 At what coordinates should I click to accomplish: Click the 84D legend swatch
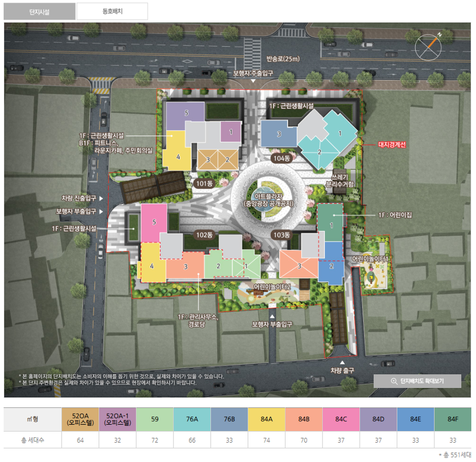click(x=378, y=419)
